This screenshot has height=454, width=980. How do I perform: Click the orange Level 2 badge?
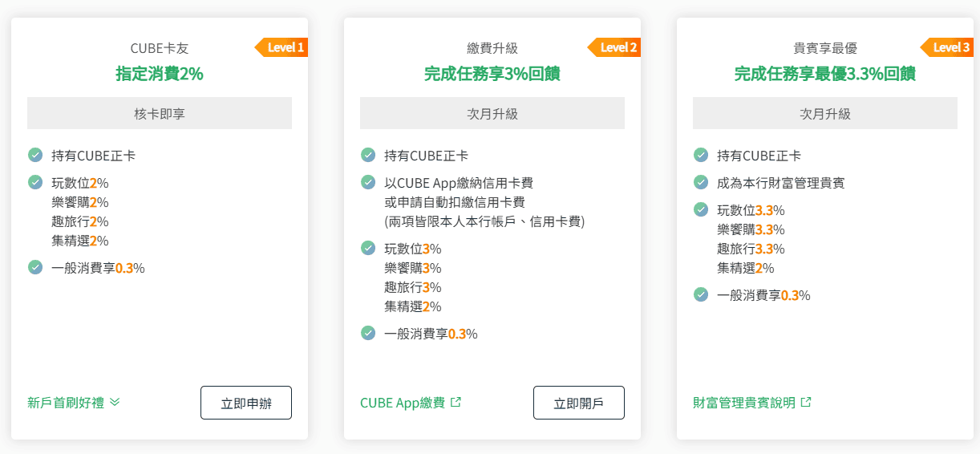click(615, 47)
